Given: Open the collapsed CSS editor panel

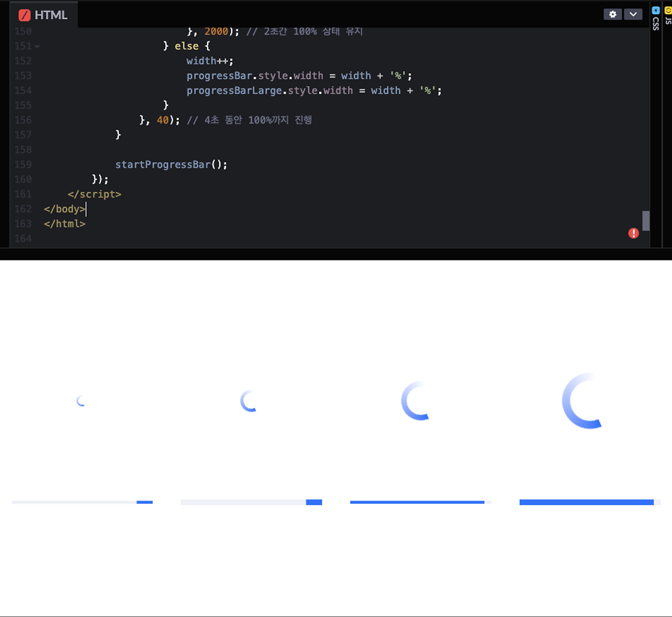Looking at the screenshot, I should 656,18.
